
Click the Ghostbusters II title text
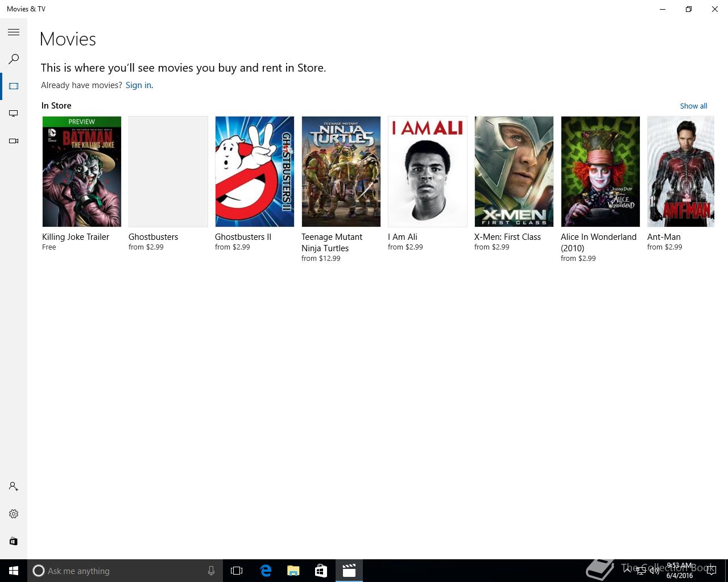pos(243,237)
